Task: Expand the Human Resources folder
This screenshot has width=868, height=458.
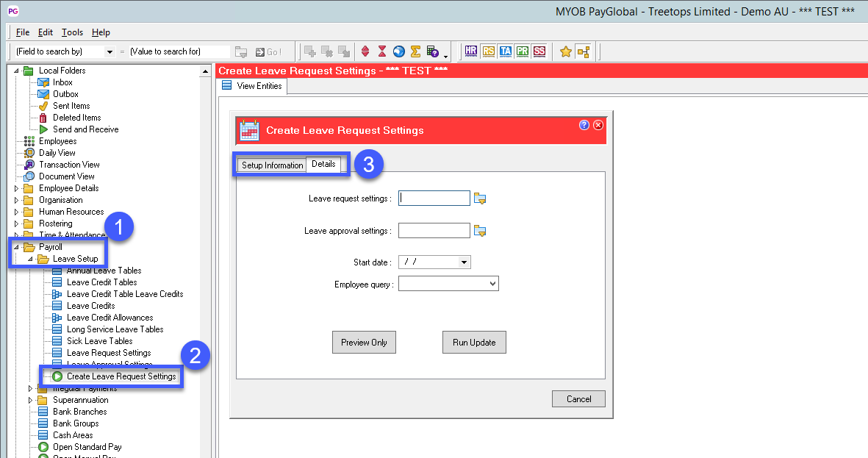Action: (17, 212)
